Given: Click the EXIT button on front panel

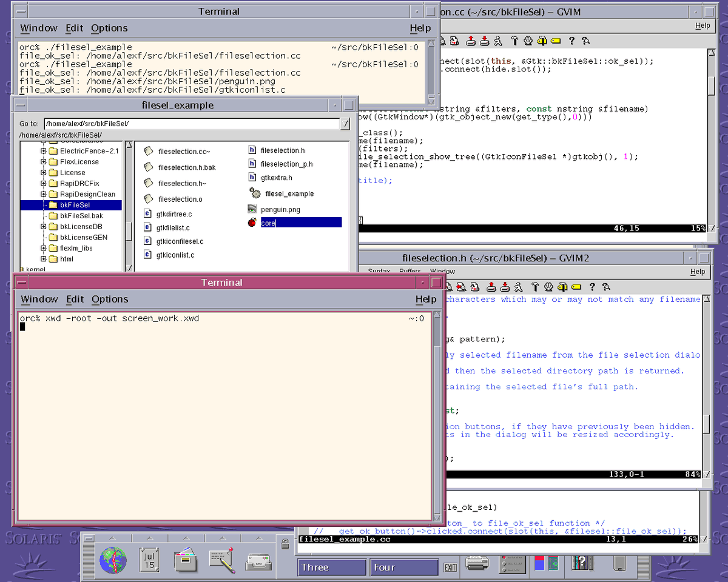Looking at the screenshot, I should click(x=450, y=567).
